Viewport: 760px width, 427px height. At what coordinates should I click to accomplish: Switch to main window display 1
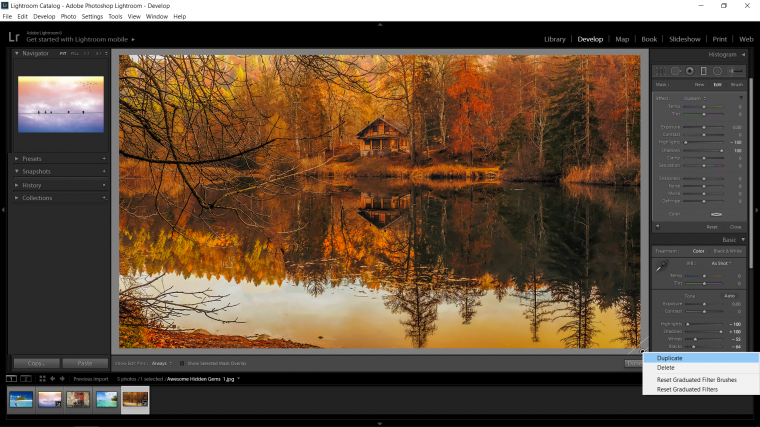tap(11, 379)
